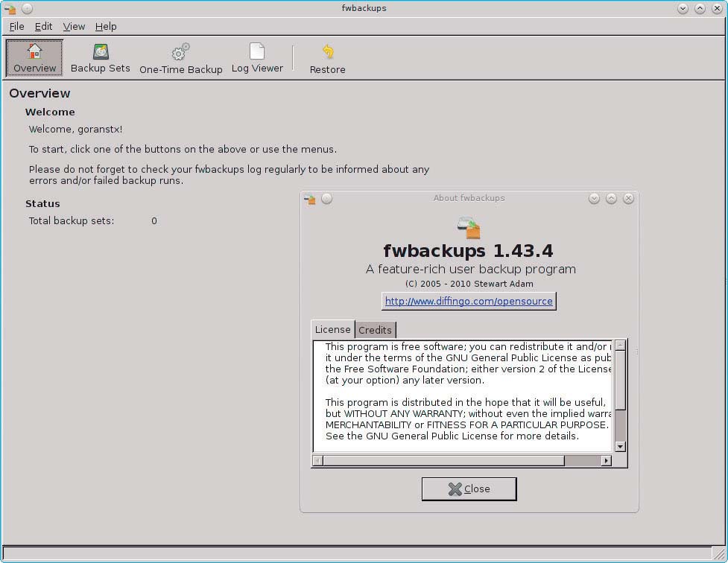This screenshot has width=728, height=563.
Task: Click the 'Overview' page heading
Action: [39, 93]
